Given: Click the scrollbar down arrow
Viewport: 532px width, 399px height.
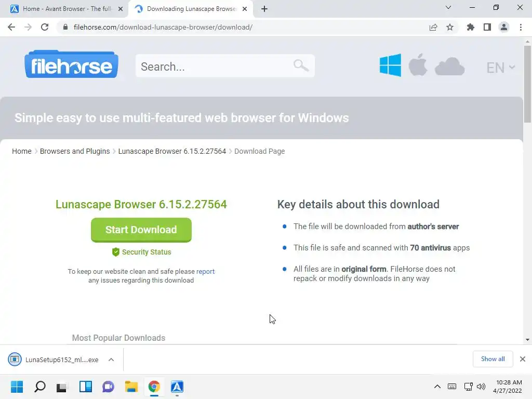Looking at the screenshot, I should click(527, 340).
